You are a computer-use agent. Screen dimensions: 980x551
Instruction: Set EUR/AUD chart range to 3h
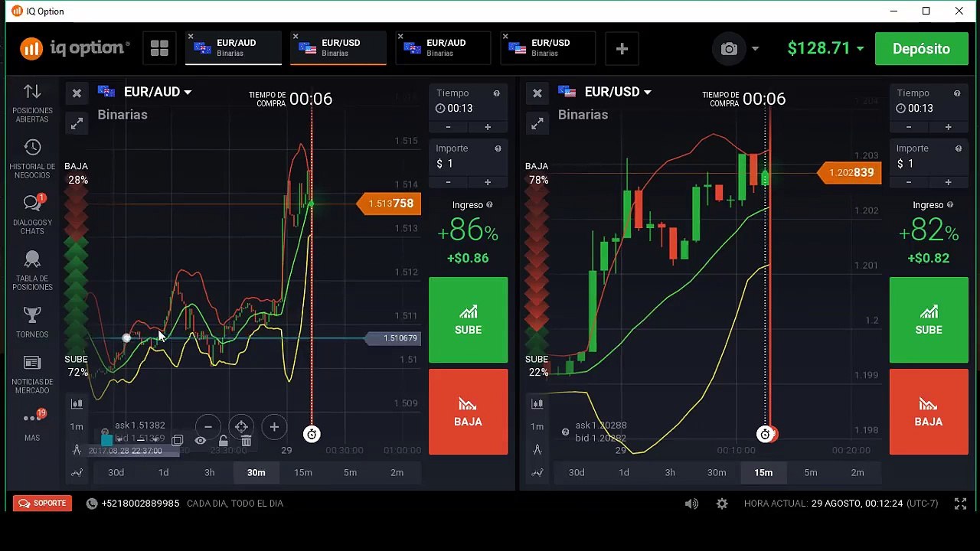(x=209, y=473)
